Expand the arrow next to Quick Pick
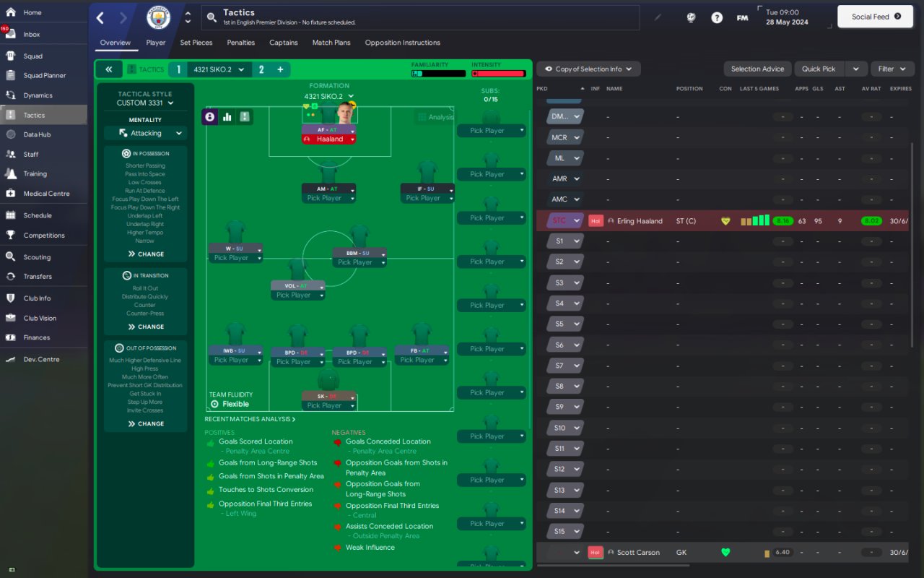The image size is (924, 578). (855, 69)
